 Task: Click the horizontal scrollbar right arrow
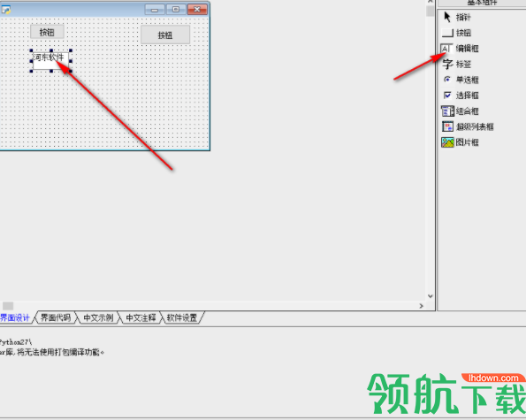[x=422, y=306]
